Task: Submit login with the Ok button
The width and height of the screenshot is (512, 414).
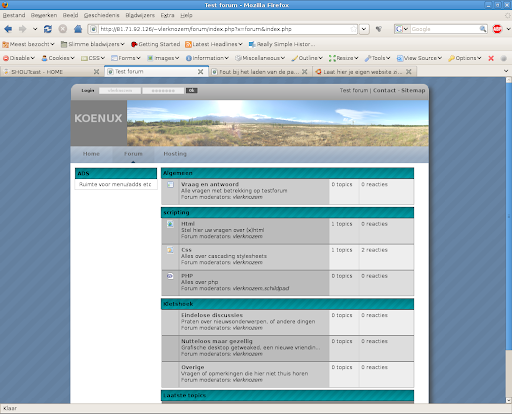Action: 192,90
